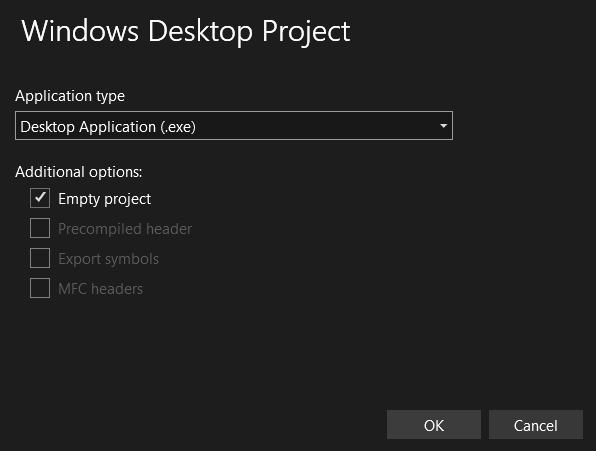
Task: Dismiss the dialog with Cancel
Action: [536, 425]
